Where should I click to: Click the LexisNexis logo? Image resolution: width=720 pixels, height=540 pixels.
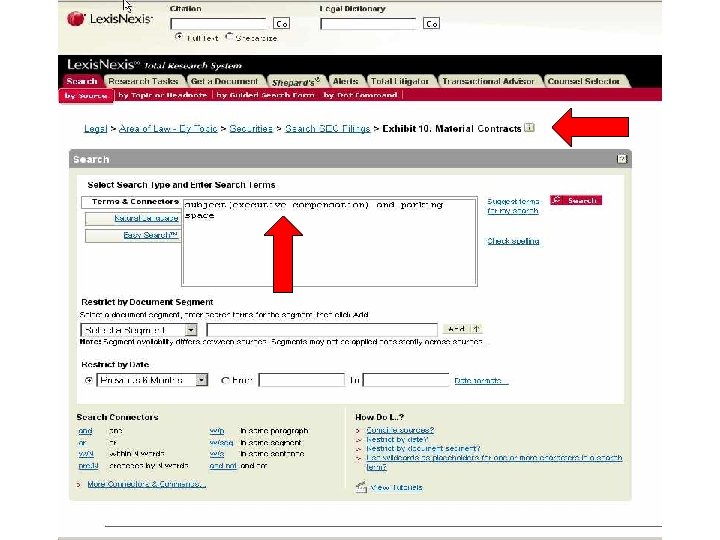[x=109, y=19]
